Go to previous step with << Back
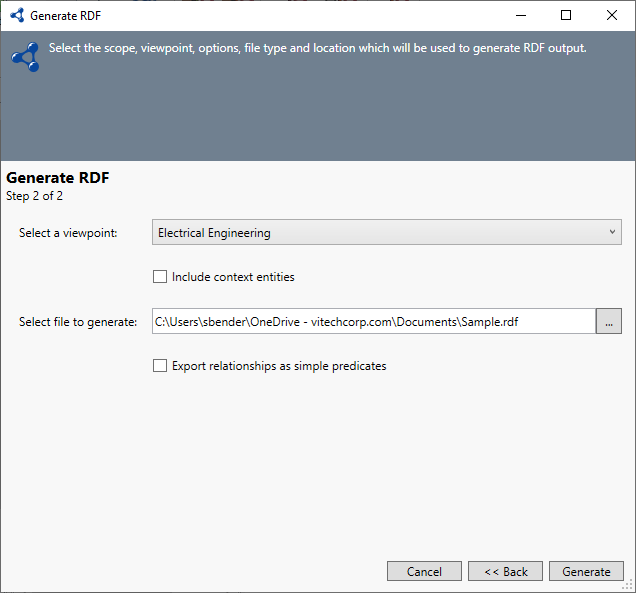 pyautogui.click(x=505, y=572)
